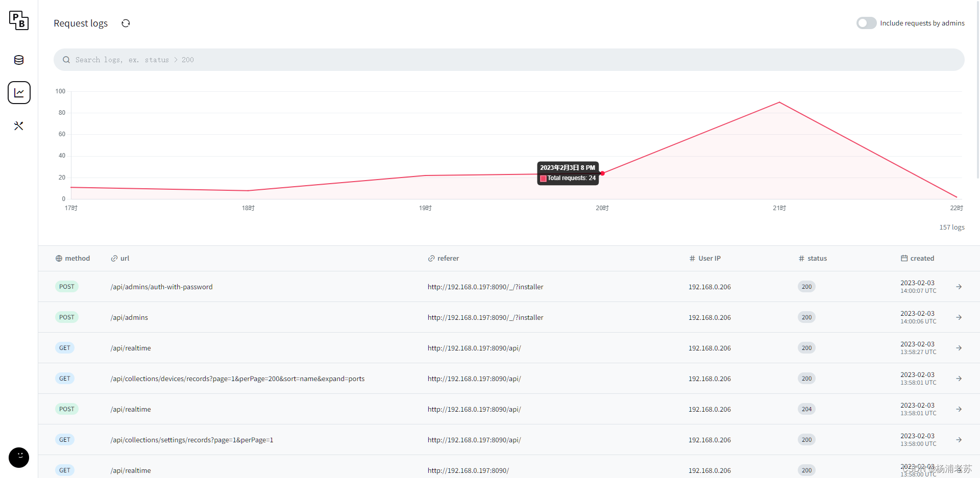980x478 pixels.
Task: Click the admin avatar smiley icon
Action: pyautogui.click(x=19, y=457)
